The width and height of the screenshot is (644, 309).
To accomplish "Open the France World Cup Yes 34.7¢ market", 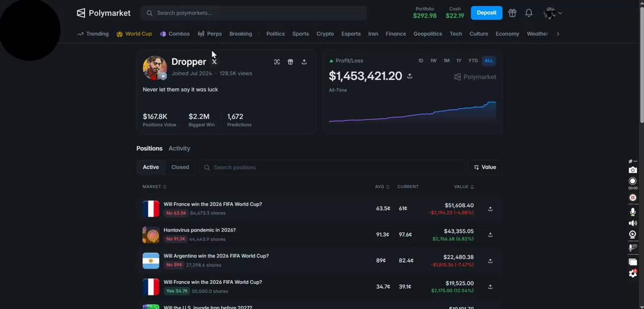I will (213, 282).
